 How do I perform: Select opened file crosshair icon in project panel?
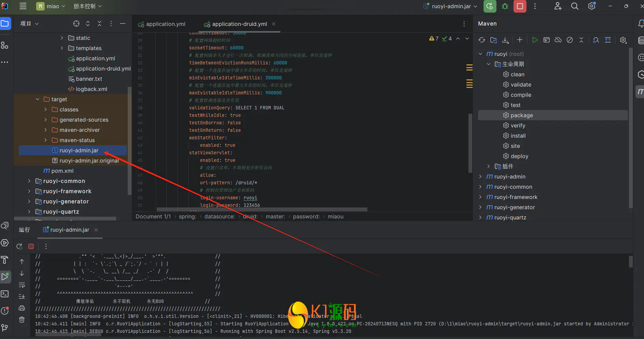76,24
